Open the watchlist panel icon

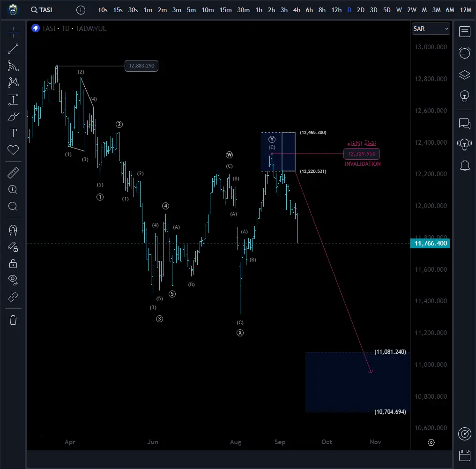pyautogui.click(x=464, y=31)
